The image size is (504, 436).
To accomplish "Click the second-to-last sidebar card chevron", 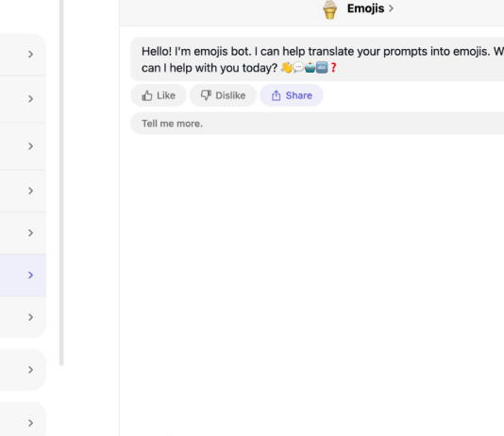I will pyautogui.click(x=30, y=370).
